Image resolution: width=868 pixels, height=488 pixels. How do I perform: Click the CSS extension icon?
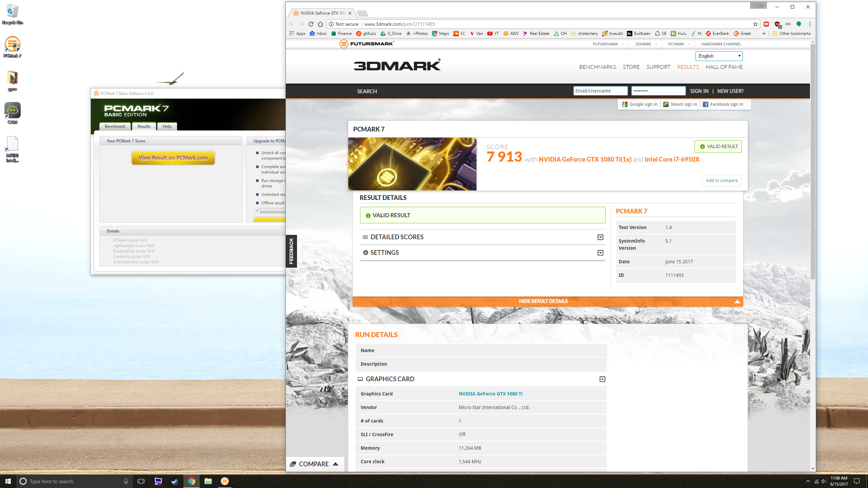pyautogui.click(x=788, y=24)
